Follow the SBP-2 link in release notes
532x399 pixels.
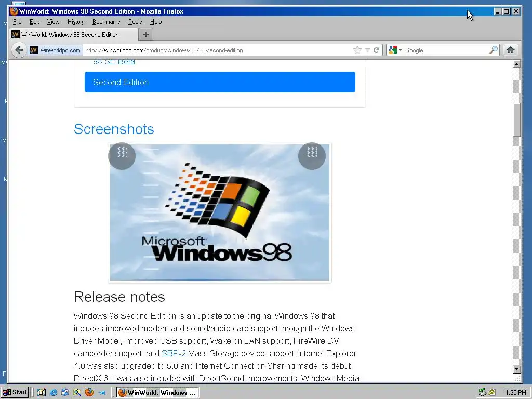(174, 353)
